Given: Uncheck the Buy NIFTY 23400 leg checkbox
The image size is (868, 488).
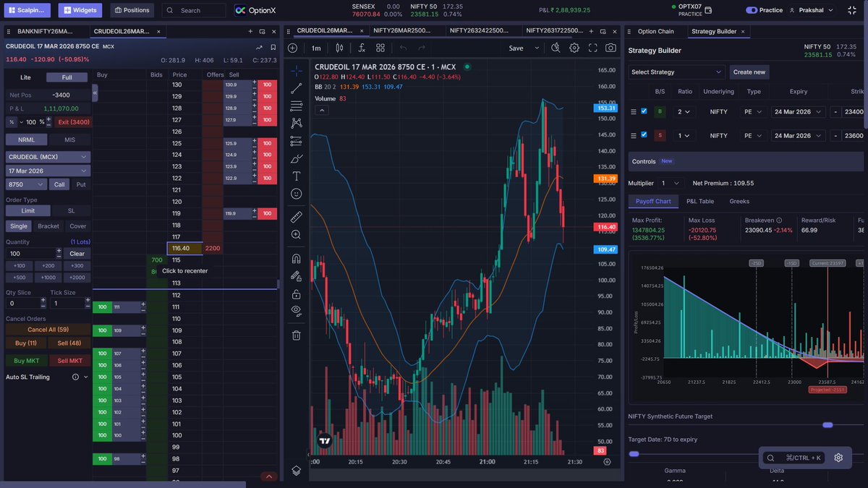Looking at the screenshot, I should 644,111.
